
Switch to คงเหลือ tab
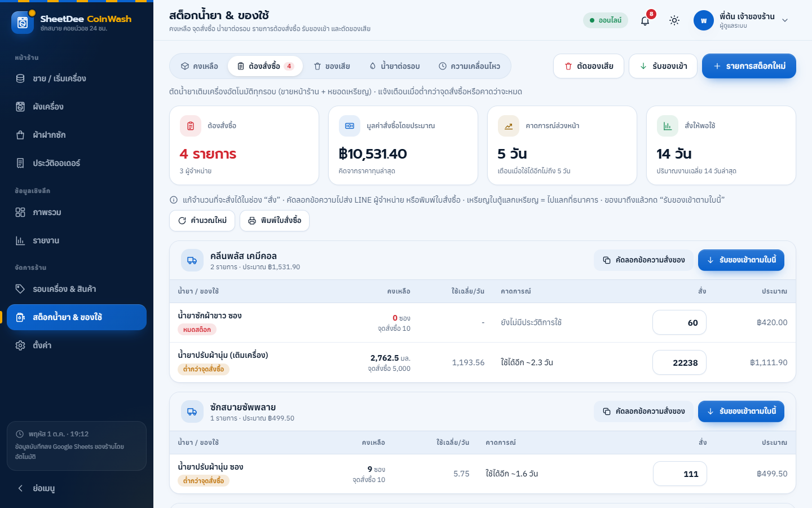click(x=200, y=66)
